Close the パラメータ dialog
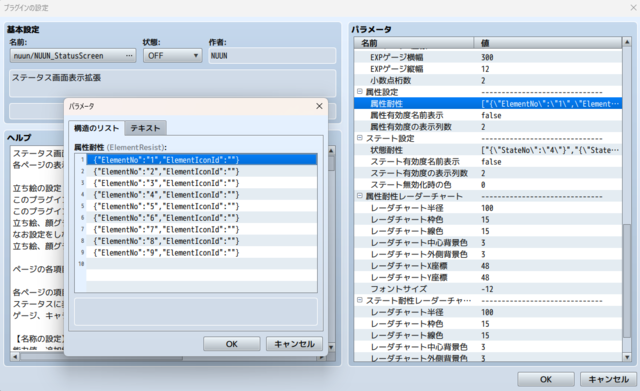Screen dimensions: 640x391 [319, 106]
